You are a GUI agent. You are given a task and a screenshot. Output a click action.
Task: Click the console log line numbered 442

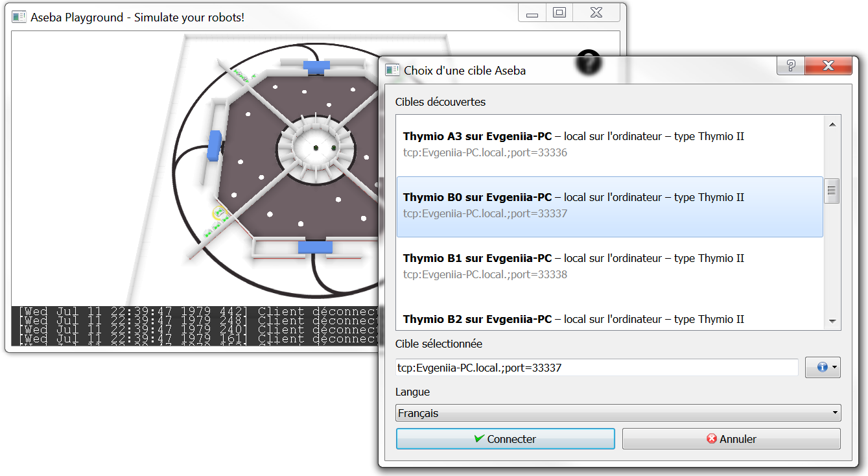pyautogui.click(x=198, y=311)
